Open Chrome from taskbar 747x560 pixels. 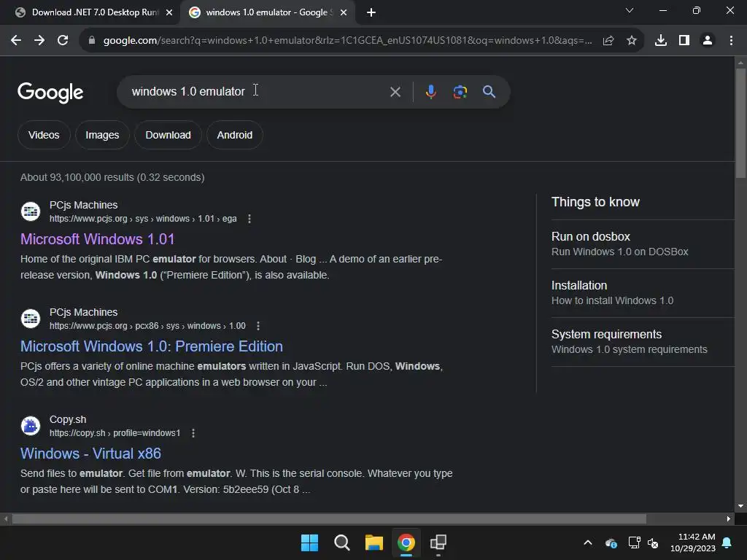coord(406,542)
